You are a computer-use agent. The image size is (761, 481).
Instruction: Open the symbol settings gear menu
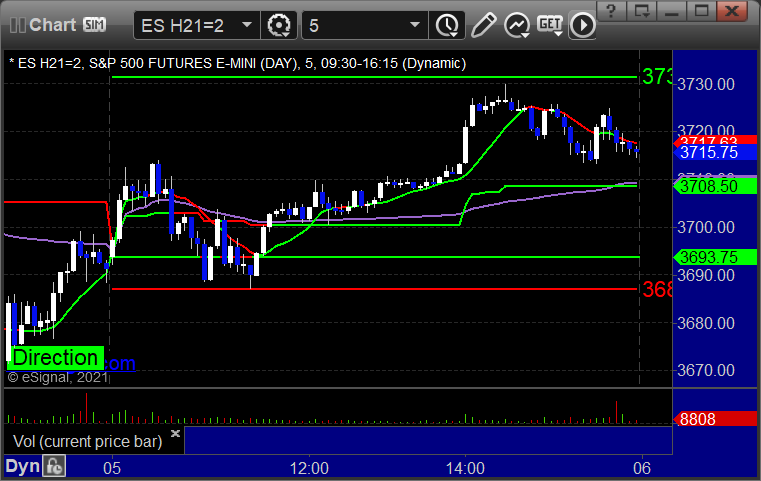(279, 25)
